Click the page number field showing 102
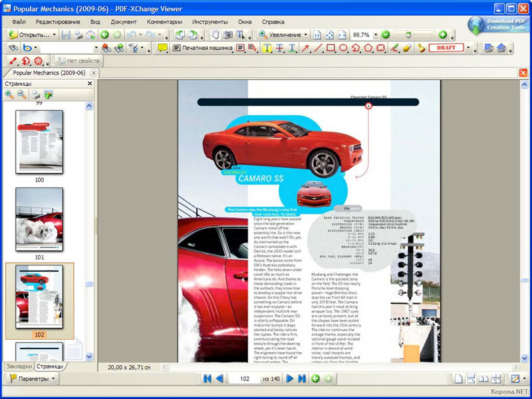Screen dimensions: 532x399 point(246,378)
